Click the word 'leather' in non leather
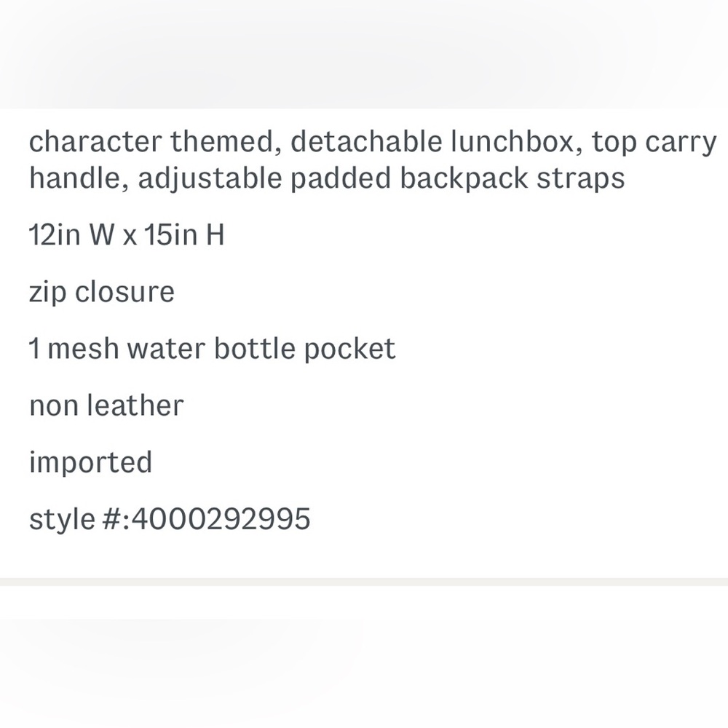The height and width of the screenshot is (728, 728). click(135, 405)
